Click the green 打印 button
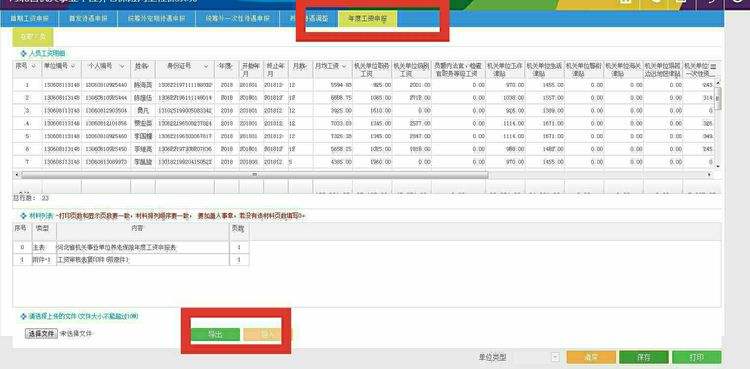This screenshot has width=750, height=369. tap(696, 357)
